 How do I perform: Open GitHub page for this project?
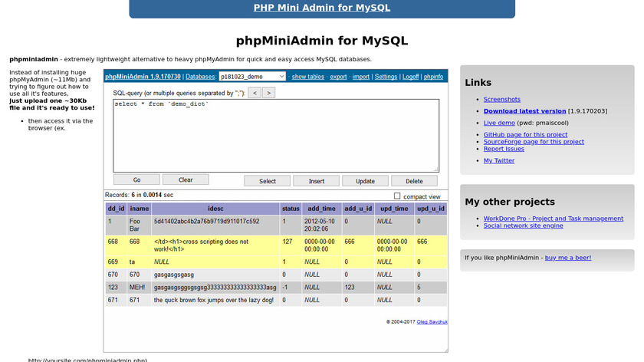tap(525, 135)
